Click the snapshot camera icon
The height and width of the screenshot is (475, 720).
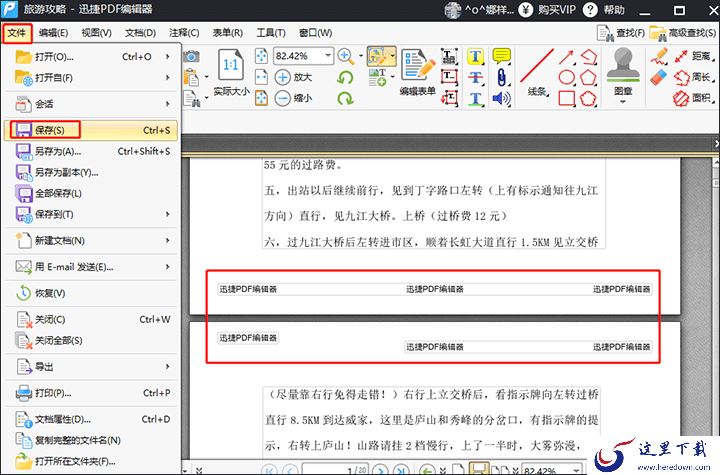tap(191, 57)
